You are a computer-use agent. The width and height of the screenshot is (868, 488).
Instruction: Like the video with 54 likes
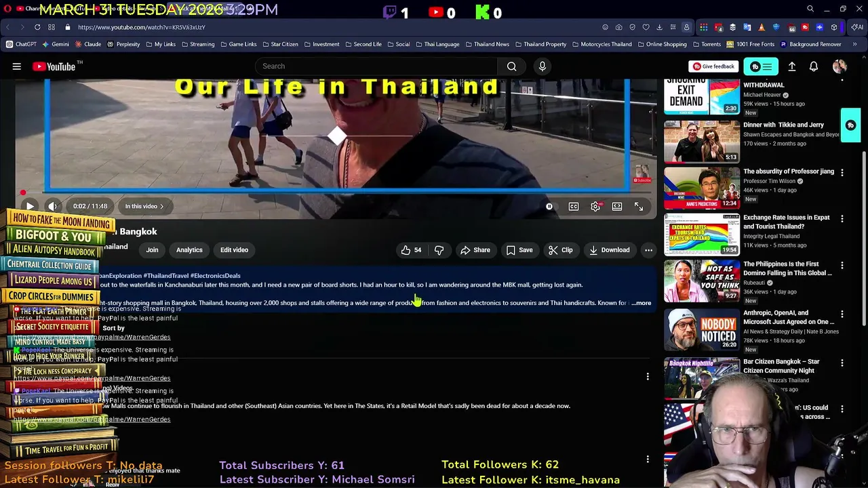[x=411, y=250]
